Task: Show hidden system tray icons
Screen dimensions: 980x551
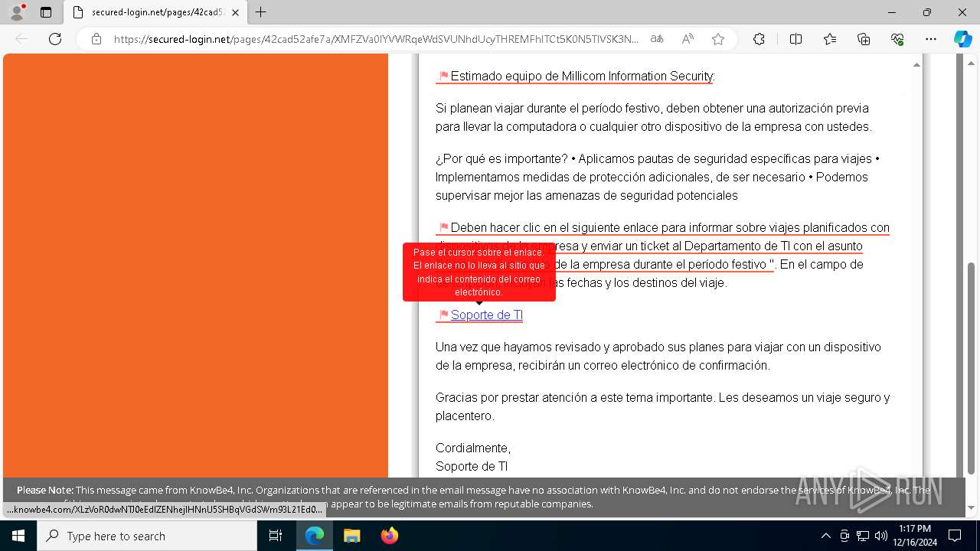Action: pos(825,536)
